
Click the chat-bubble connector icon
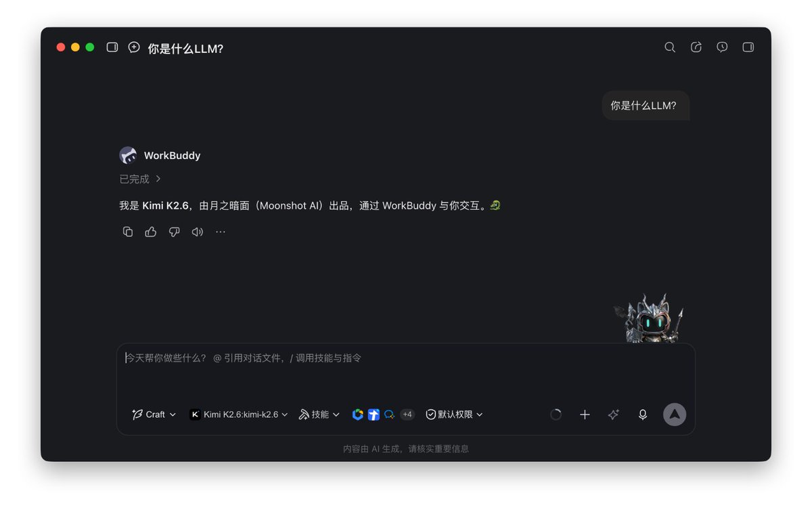click(389, 414)
